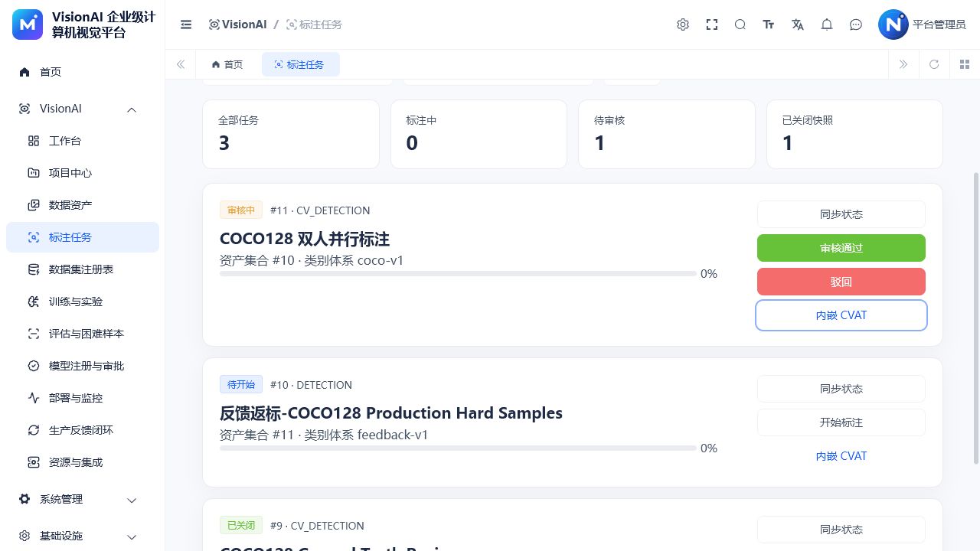Switch to the 首页 tab
Viewport: 980px width, 551px height.
[228, 64]
